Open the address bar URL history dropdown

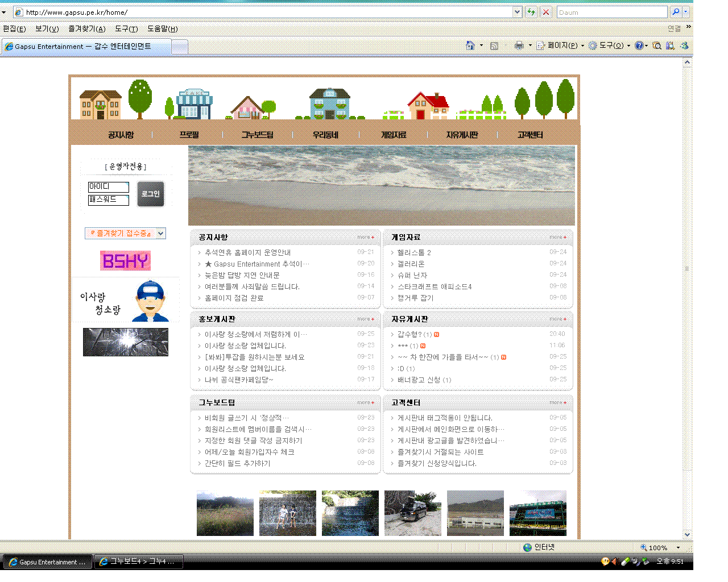pos(517,12)
